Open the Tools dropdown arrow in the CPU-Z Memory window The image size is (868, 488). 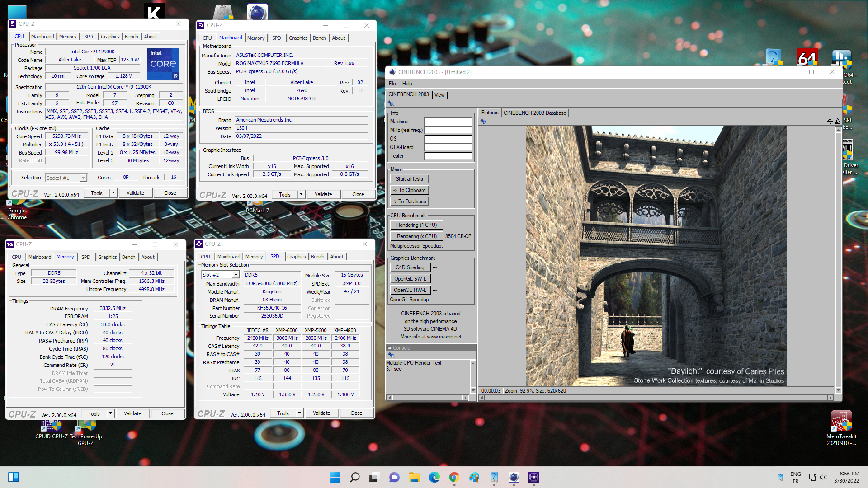point(110,413)
